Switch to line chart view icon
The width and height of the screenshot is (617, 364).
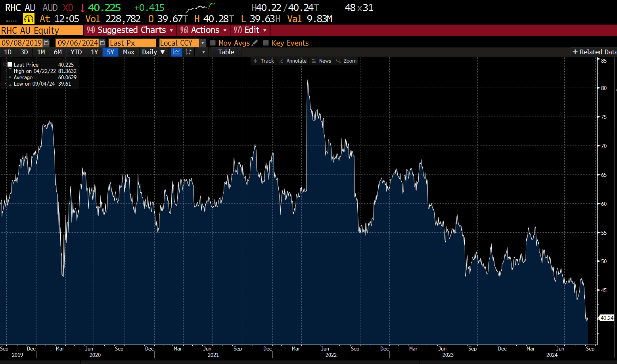pos(176,52)
